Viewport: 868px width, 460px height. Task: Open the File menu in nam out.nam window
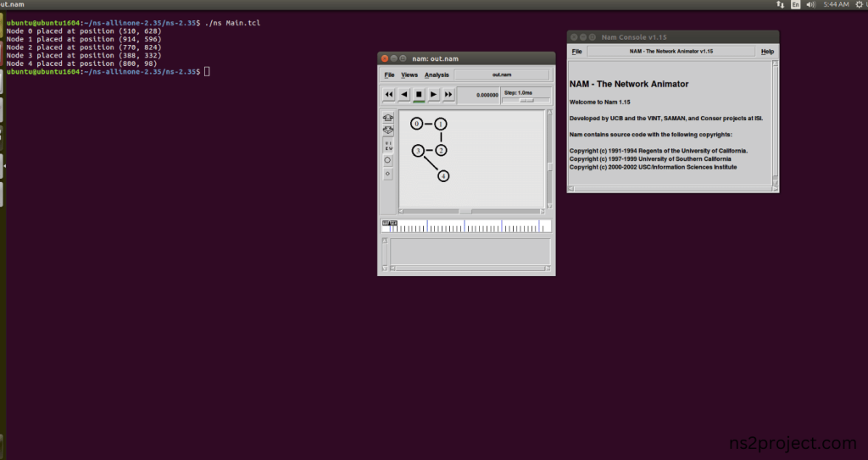[x=389, y=75]
